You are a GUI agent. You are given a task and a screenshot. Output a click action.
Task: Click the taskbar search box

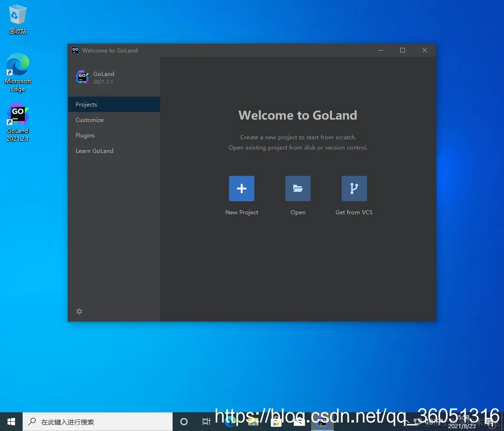coord(98,422)
